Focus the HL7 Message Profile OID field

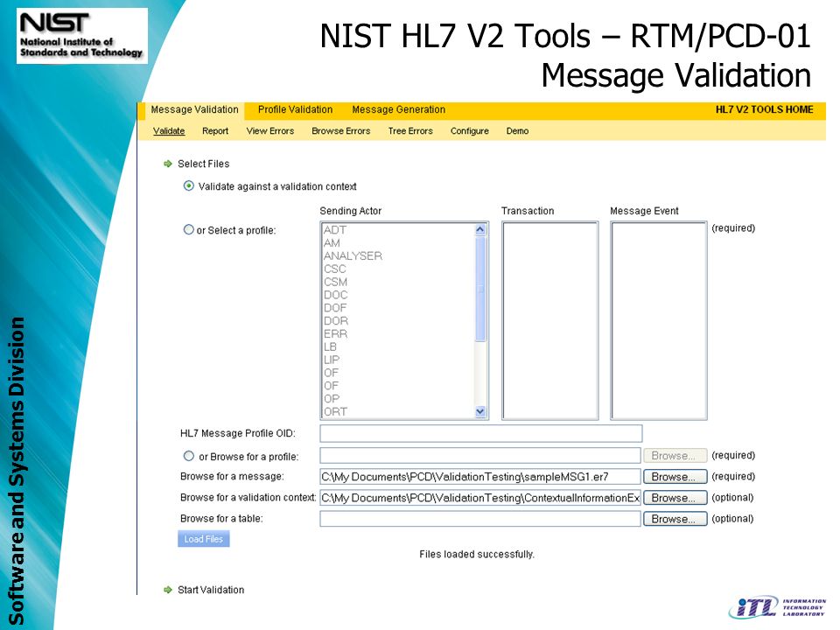pyautogui.click(x=481, y=433)
